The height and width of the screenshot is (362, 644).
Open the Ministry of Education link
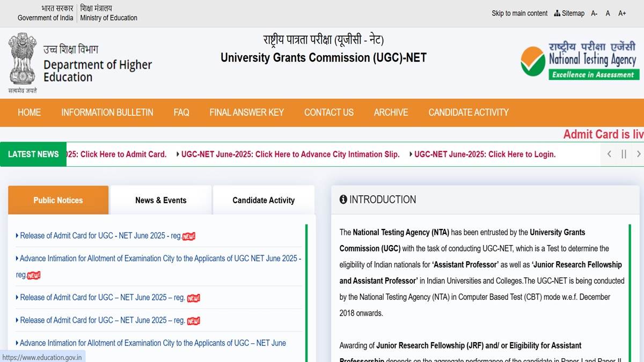pyautogui.click(x=109, y=13)
